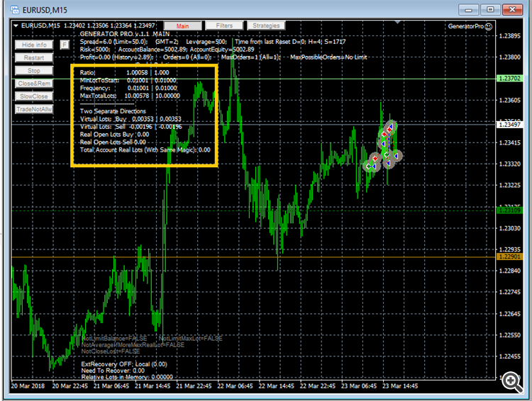The width and height of the screenshot is (532, 401).
Task: Click the 1.23702 green price level label
Action: (x=509, y=79)
